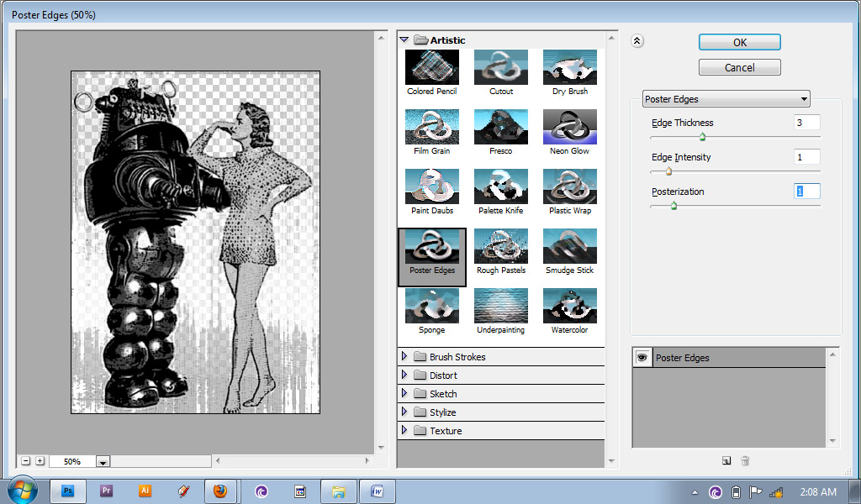This screenshot has height=504, width=861.
Task: Pick the Film Grain filter thumbnail
Action: [432, 127]
